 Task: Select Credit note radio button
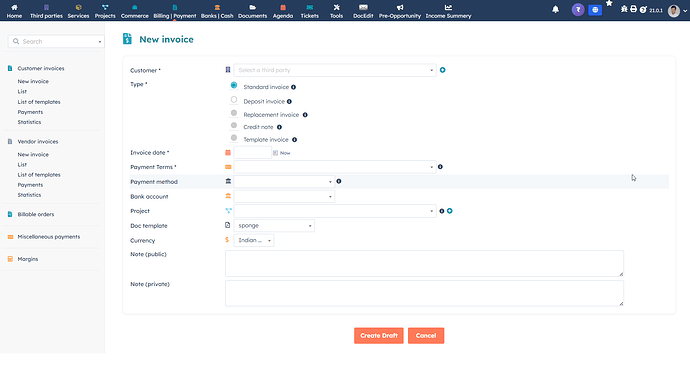(234, 125)
